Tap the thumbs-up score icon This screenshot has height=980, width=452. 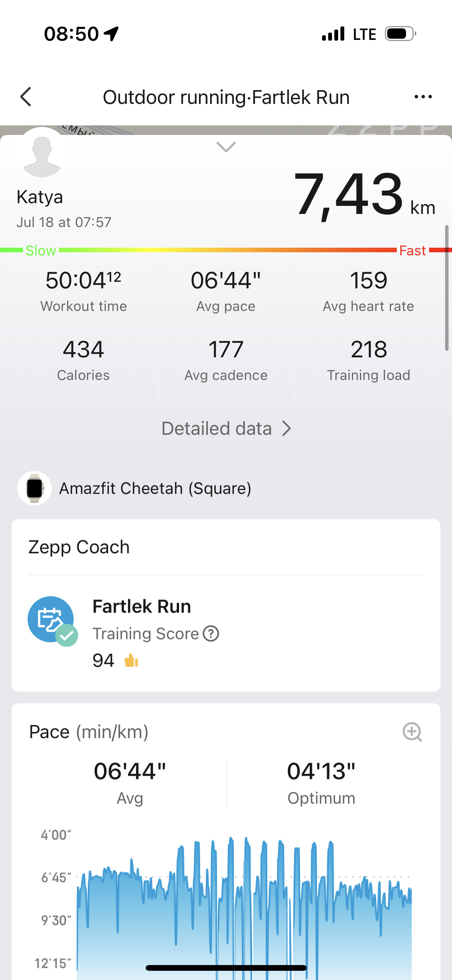[131, 660]
